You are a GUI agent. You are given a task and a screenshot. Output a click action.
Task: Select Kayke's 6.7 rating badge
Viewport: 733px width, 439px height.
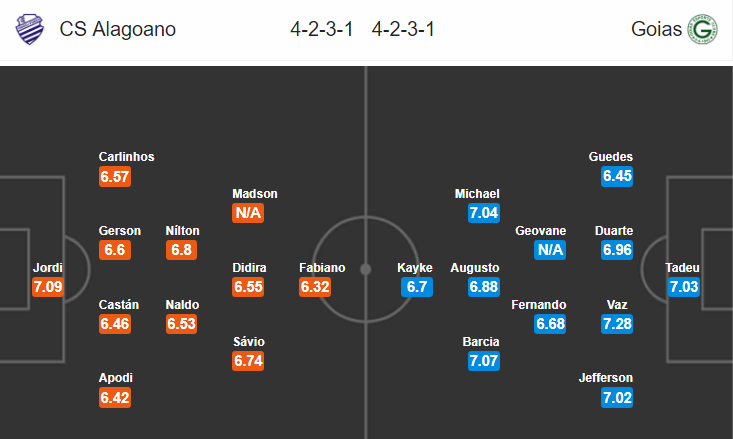[417, 287]
